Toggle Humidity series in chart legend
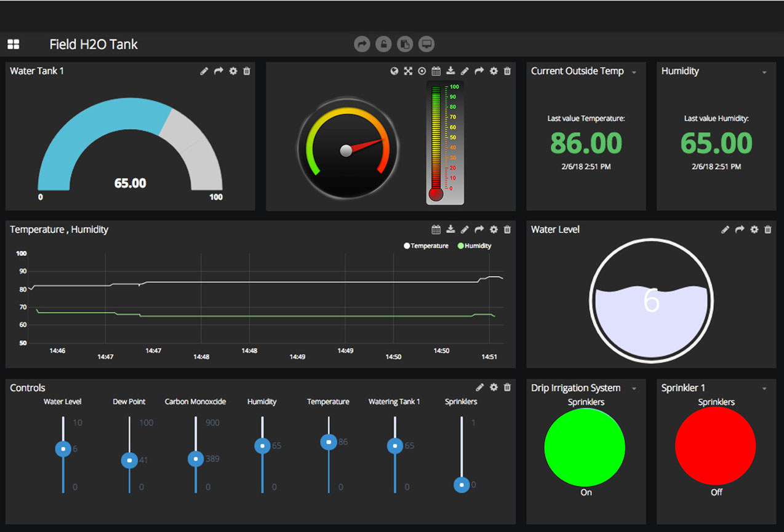This screenshot has height=532, width=784. pyautogui.click(x=474, y=246)
